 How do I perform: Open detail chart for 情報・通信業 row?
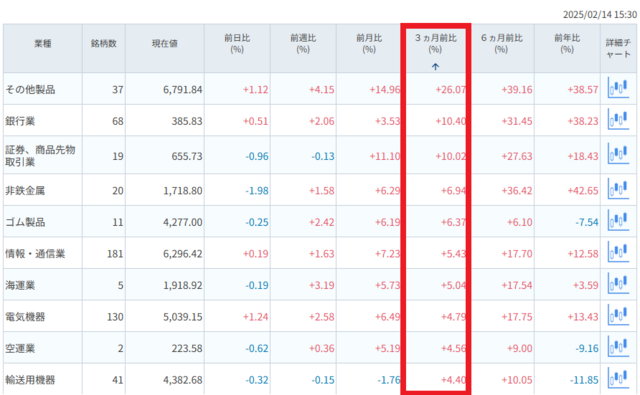tap(618, 252)
